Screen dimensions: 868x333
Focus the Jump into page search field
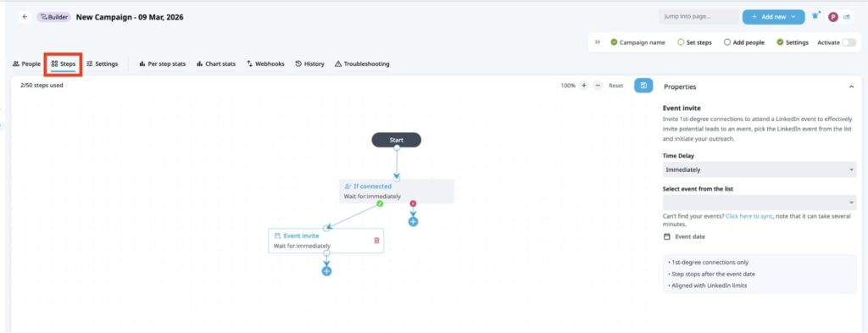[698, 17]
